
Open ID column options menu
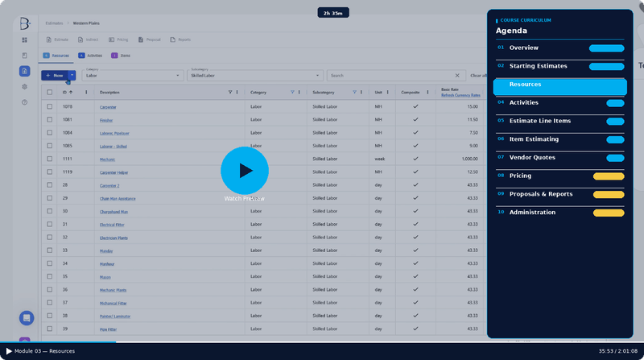(86, 93)
